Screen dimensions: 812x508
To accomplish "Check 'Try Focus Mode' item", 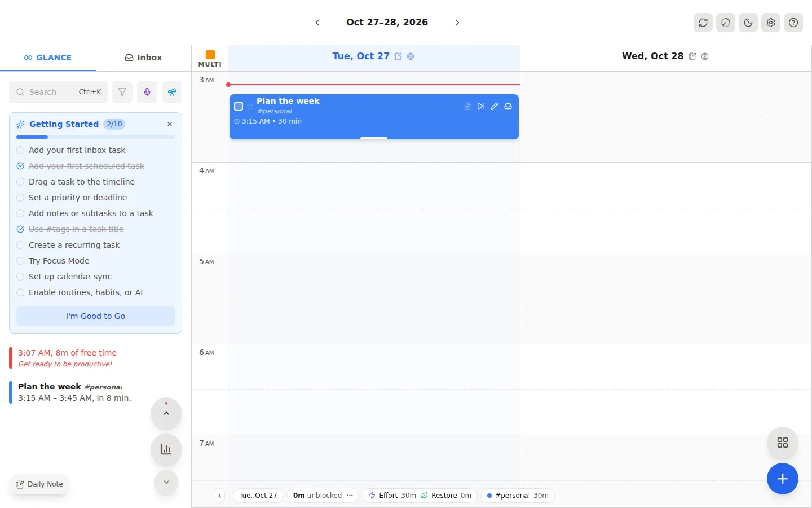I will coord(20,261).
